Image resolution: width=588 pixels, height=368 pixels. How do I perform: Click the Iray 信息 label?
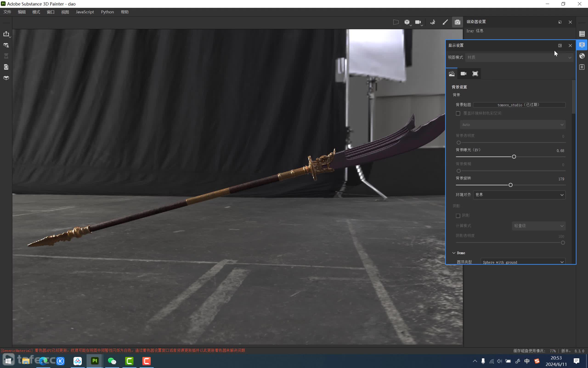[475, 31]
